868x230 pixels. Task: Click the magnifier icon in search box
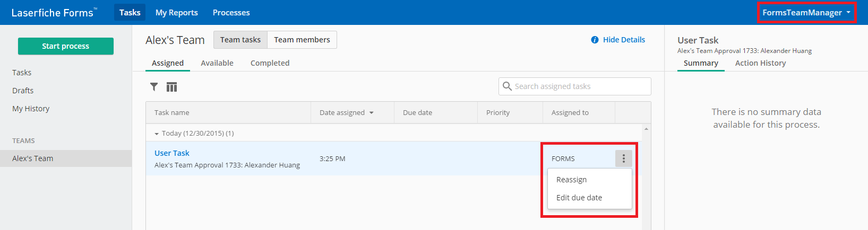[x=507, y=86]
